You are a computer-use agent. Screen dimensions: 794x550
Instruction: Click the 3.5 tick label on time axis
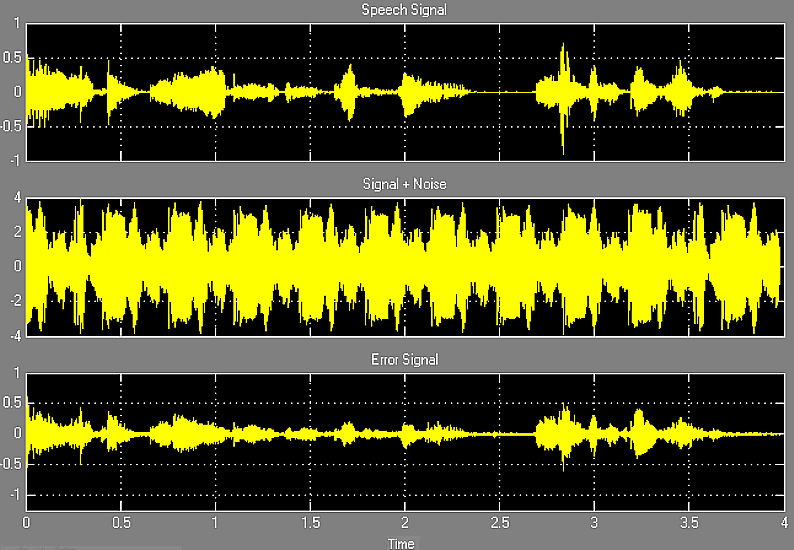(x=689, y=524)
